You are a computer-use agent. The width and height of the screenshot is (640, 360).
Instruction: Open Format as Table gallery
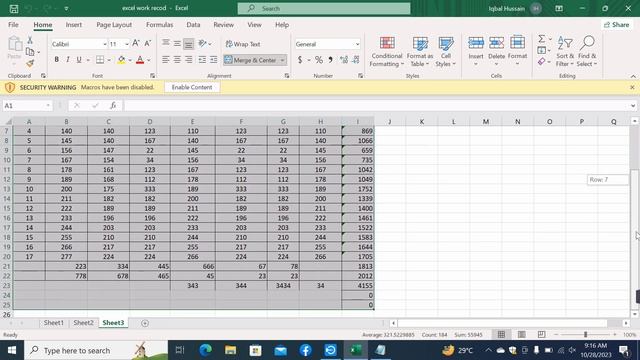point(420,51)
